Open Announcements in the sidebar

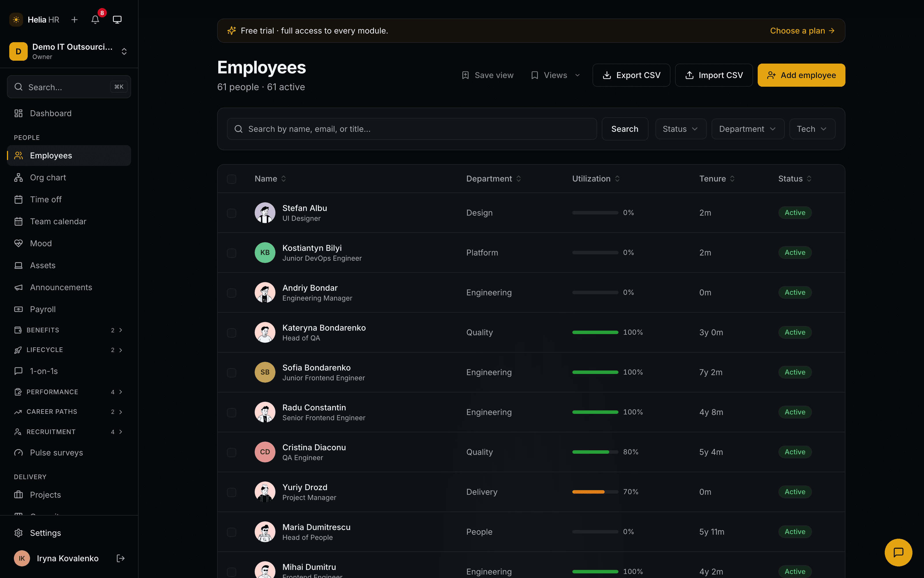click(69, 287)
